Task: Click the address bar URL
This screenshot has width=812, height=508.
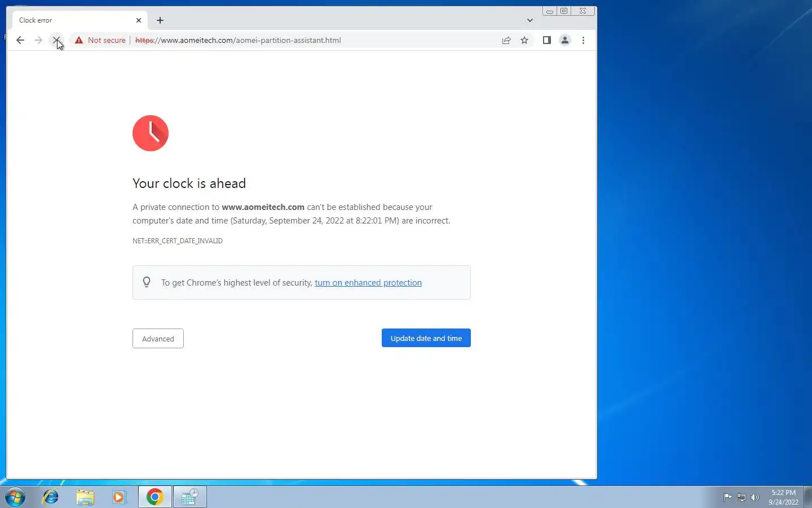Action: 238,40
